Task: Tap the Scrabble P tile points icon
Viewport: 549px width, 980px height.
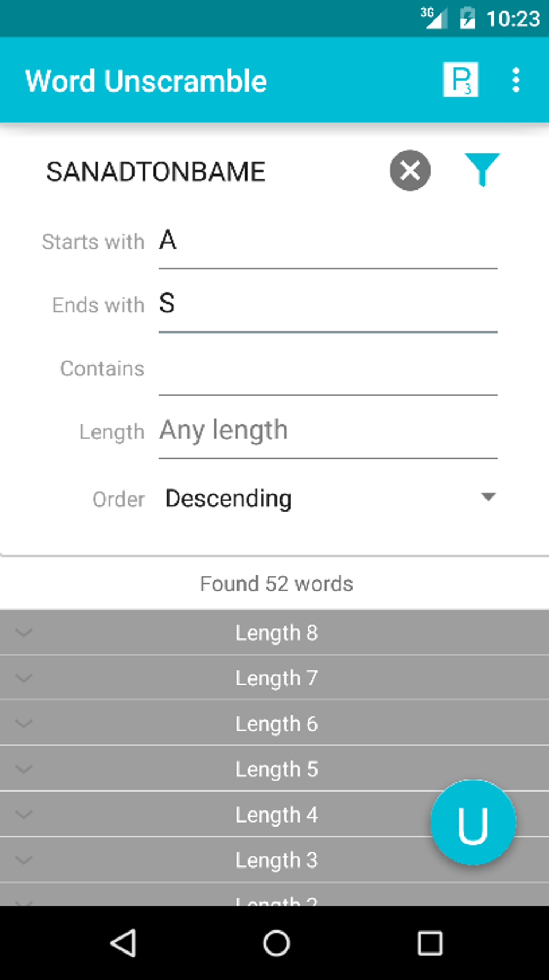Action: (460, 80)
